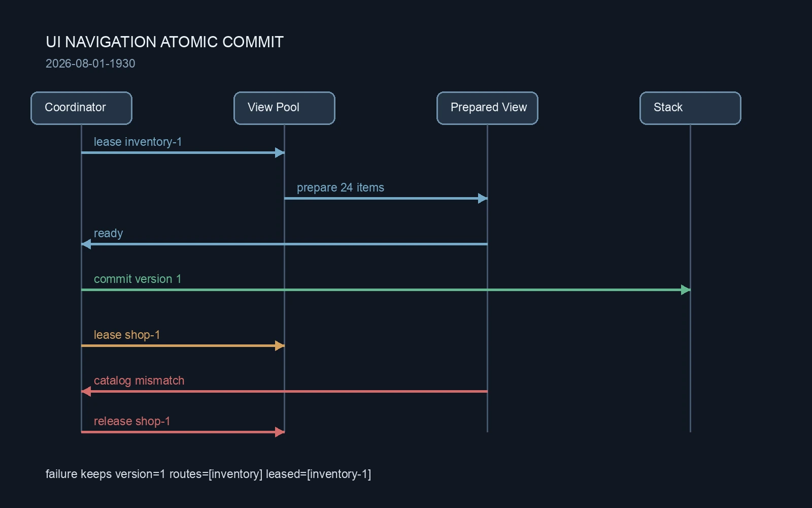
Task: Click red release shop-1 arrowhead
Action: (280, 432)
